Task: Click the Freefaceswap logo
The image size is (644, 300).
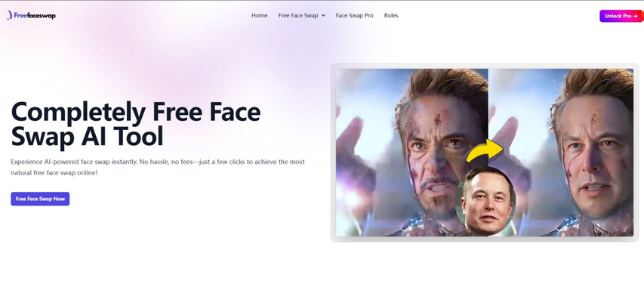Action: click(x=31, y=16)
